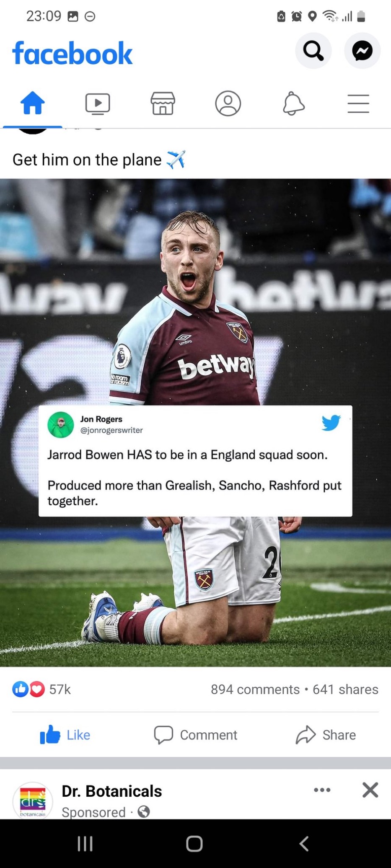Image resolution: width=391 pixels, height=868 pixels.
Task: Open the Jarrod Bowen post photo
Action: point(195,422)
